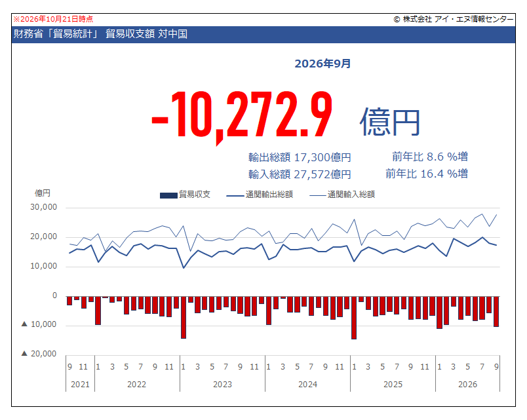The height and width of the screenshot is (420, 527).
Task: Click the y-axis label 20,000 without triangle
Action: [44, 237]
